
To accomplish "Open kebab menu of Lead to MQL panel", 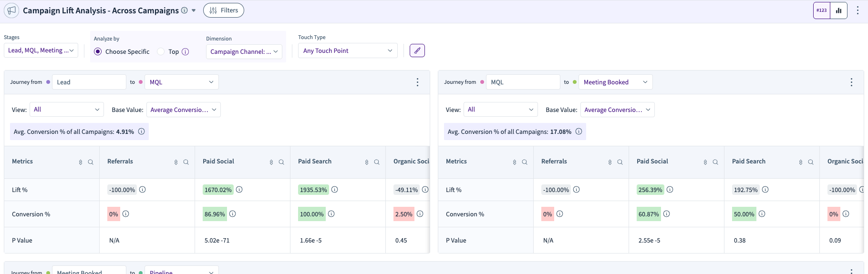I will click(417, 82).
